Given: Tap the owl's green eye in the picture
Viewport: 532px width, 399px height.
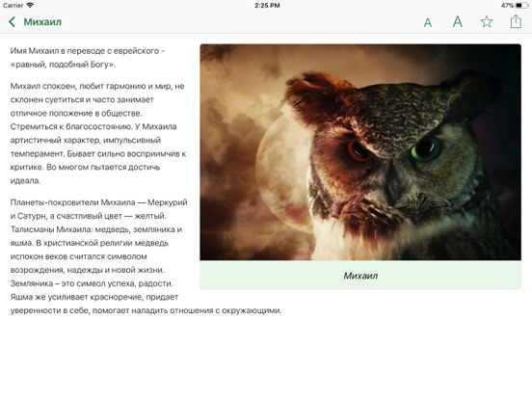Looking at the screenshot, I should tap(426, 148).
